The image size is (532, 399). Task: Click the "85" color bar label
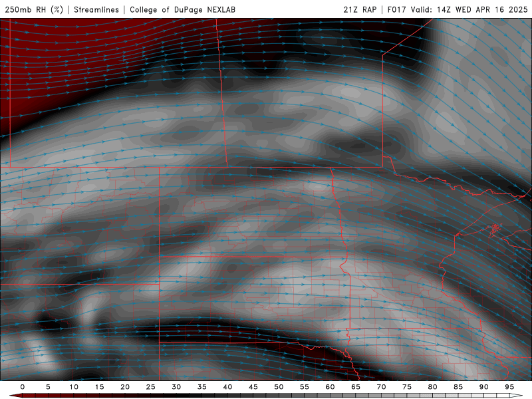[x=458, y=387]
